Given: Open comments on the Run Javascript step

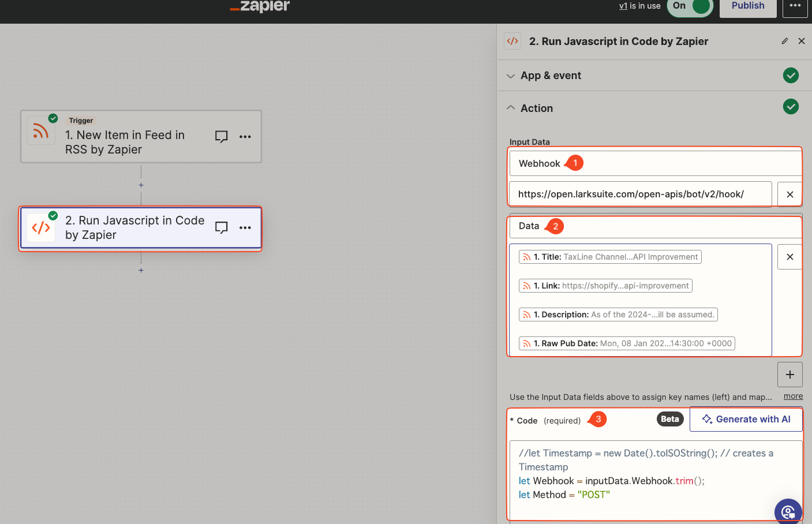Looking at the screenshot, I should (x=221, y=227).
